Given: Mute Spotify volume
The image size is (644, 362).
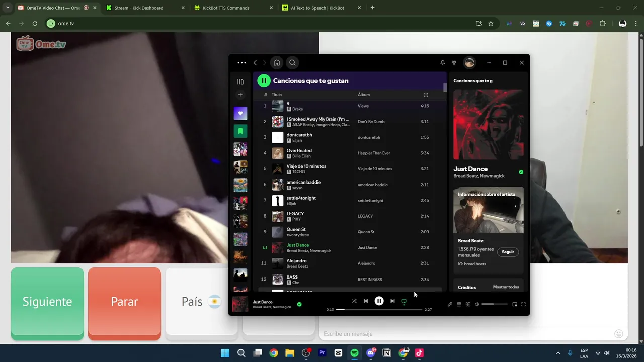Looking at the screenshot, I should coord(477,304).
